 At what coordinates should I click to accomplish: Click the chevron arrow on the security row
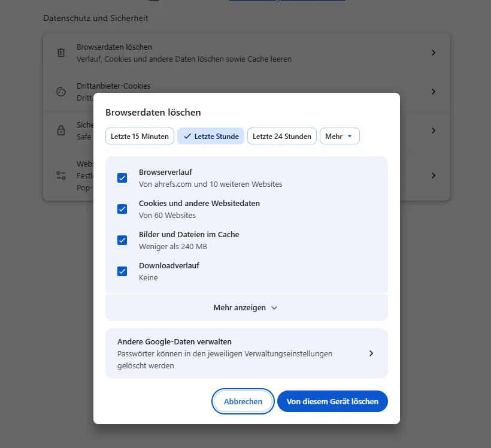click(x=434, y=131)
